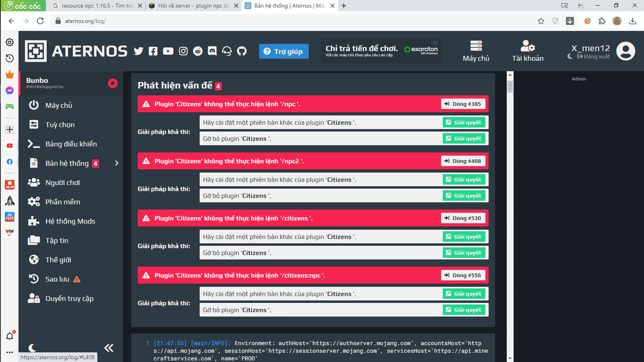Open Aternos GitHub icon
Screen dimensions: 644x362
[242, 51]
